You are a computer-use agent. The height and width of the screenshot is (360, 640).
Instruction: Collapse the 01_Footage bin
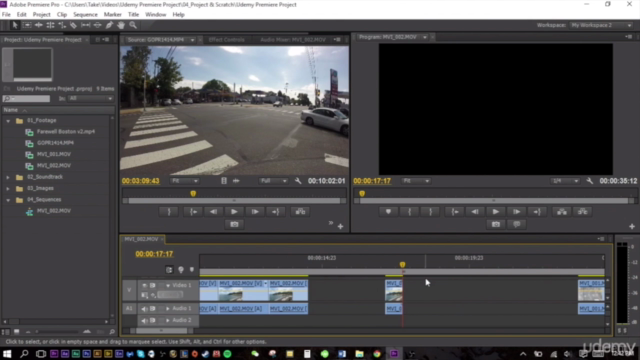point(8,121)
